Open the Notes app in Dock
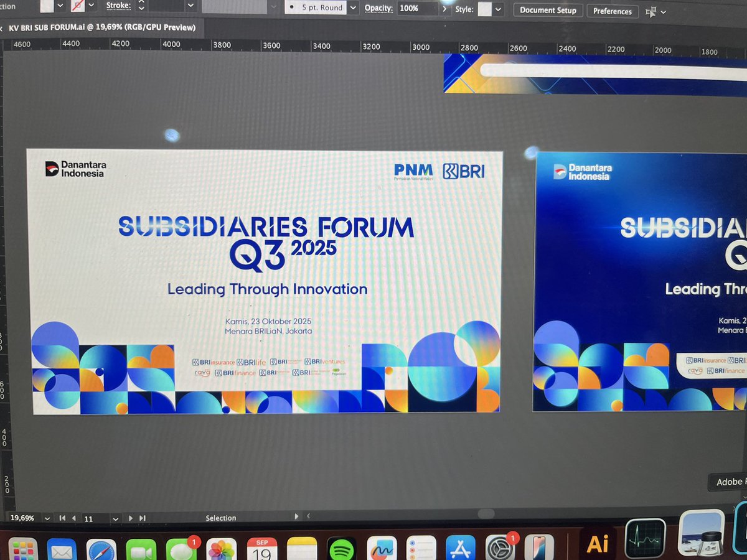The image size is (747, 560). point(302,549)
